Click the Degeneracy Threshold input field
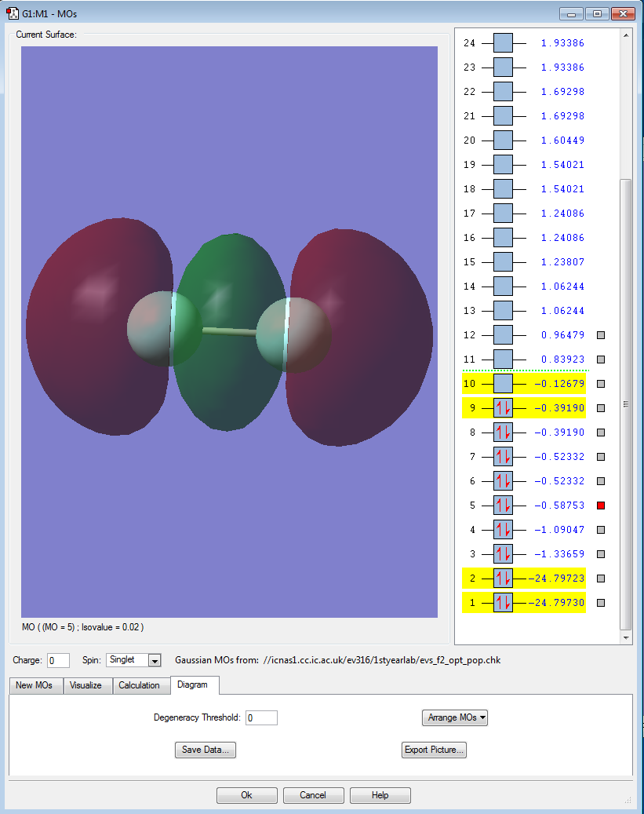This screenshot has height=814, width=644. 261,717
